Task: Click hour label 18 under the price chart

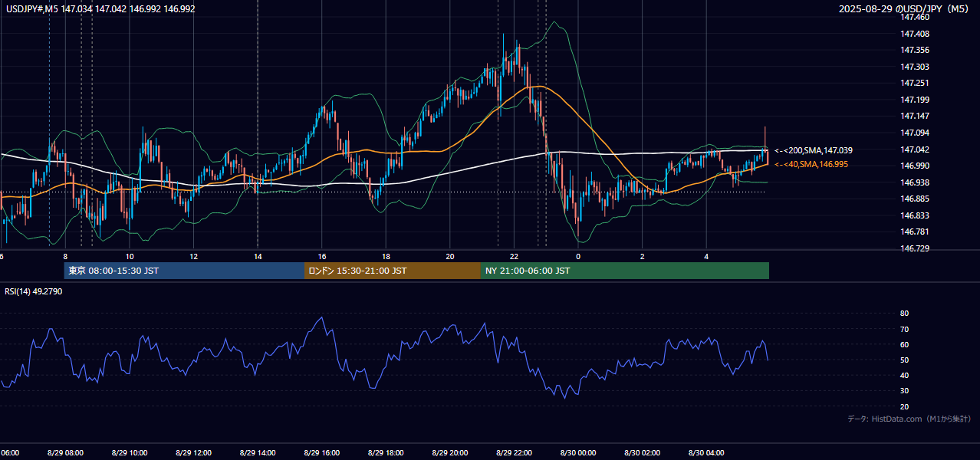Action: point(386,256)
